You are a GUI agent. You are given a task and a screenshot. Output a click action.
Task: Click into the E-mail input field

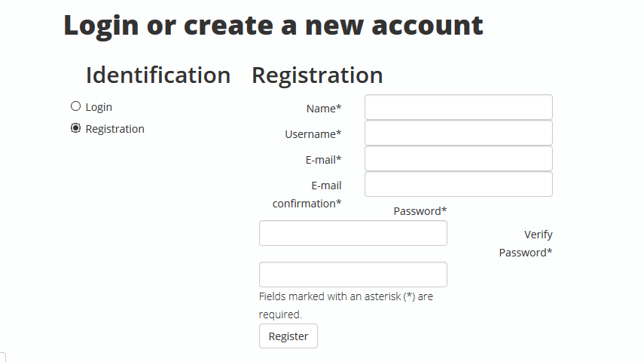pyautogui.click(x=458, y=159)
